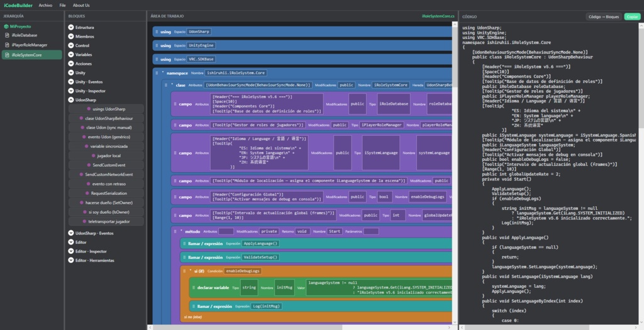
Task: Pick the clase Udon (sync manual) block
Action: click(x=106, y=128)
